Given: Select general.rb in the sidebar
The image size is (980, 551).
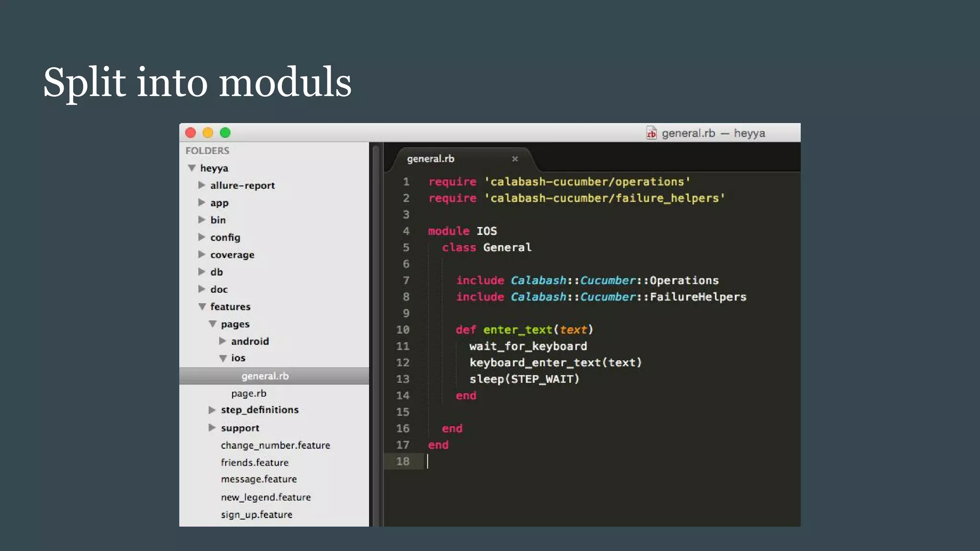Looking at the screenshot, I should click(274, 376).
